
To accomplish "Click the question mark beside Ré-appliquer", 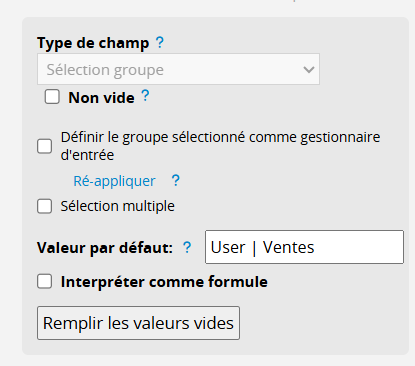I will (176, 181).
